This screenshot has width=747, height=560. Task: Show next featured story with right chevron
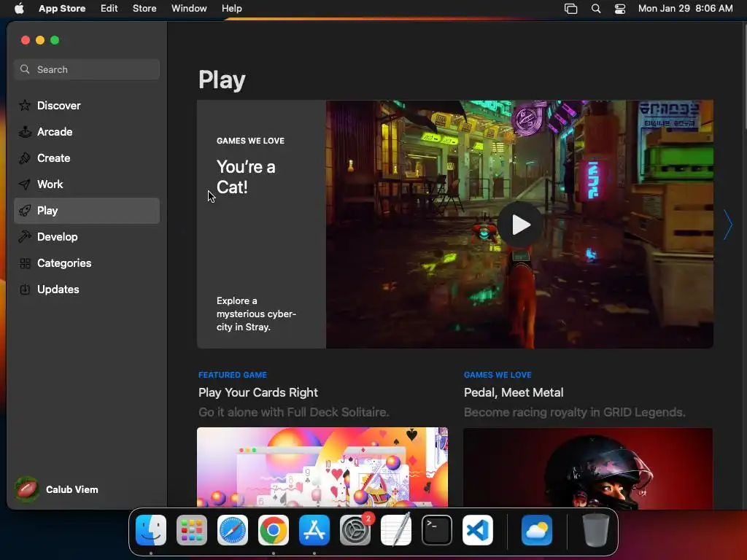(728, 225)
